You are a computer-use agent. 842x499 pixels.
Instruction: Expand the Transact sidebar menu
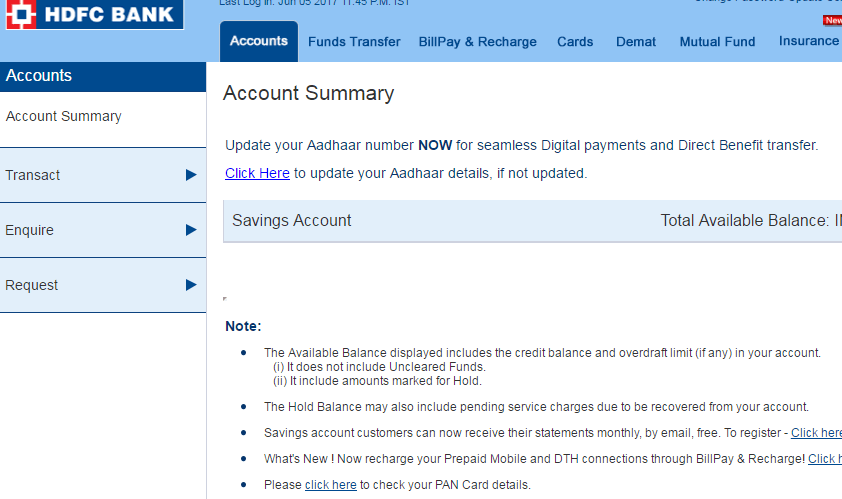pos(33,175)
